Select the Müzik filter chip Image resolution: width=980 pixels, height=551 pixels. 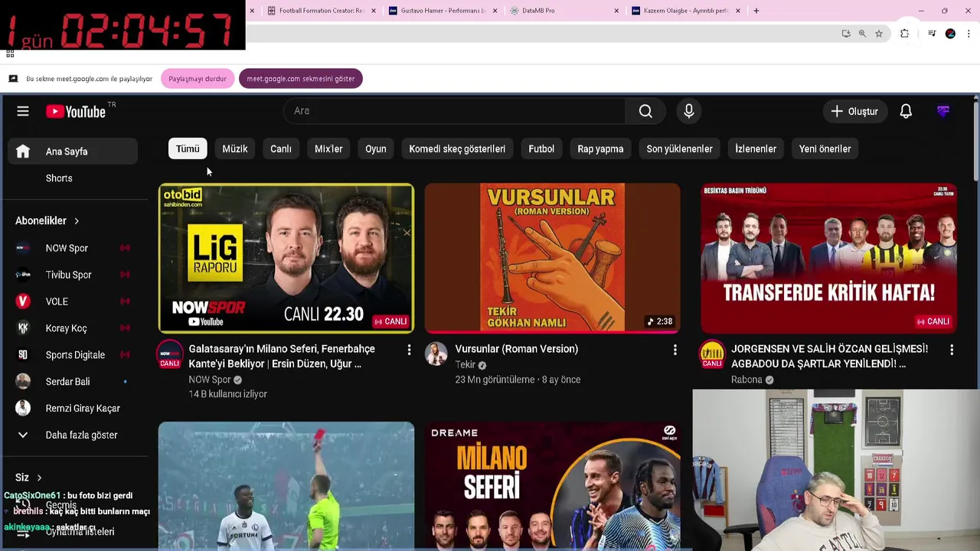point(235,148)
